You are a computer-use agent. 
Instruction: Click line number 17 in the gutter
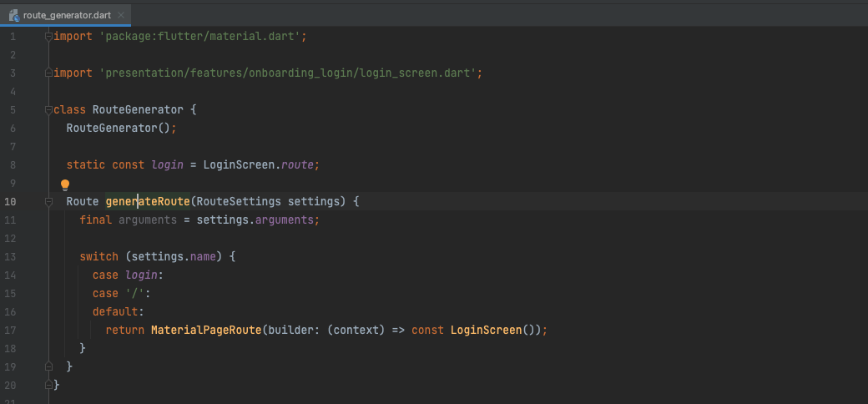coord(11,330)
